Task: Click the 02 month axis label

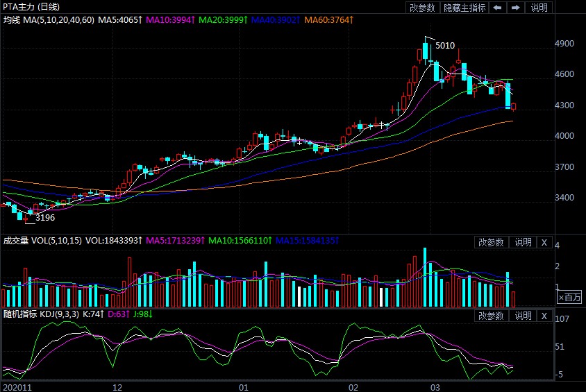Action: 353,388
